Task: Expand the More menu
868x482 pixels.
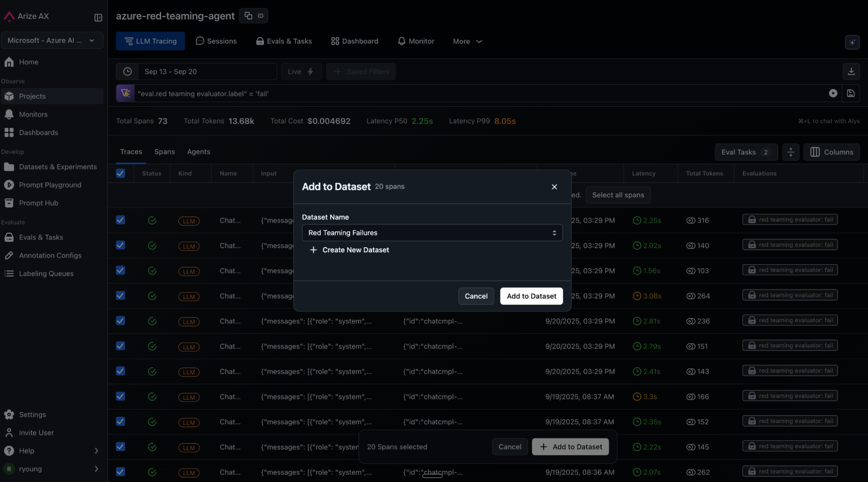Action: point(467,41)
